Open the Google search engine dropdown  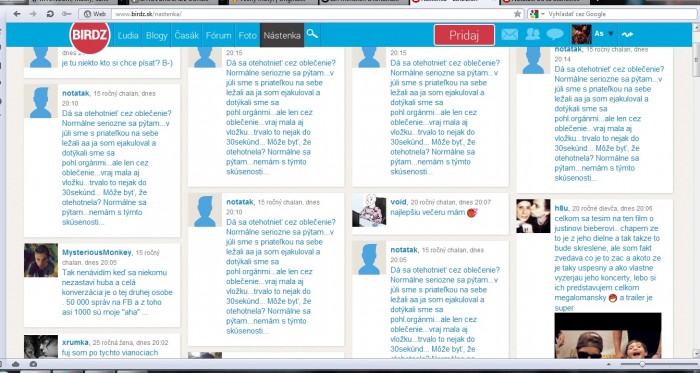click(537, 14)
